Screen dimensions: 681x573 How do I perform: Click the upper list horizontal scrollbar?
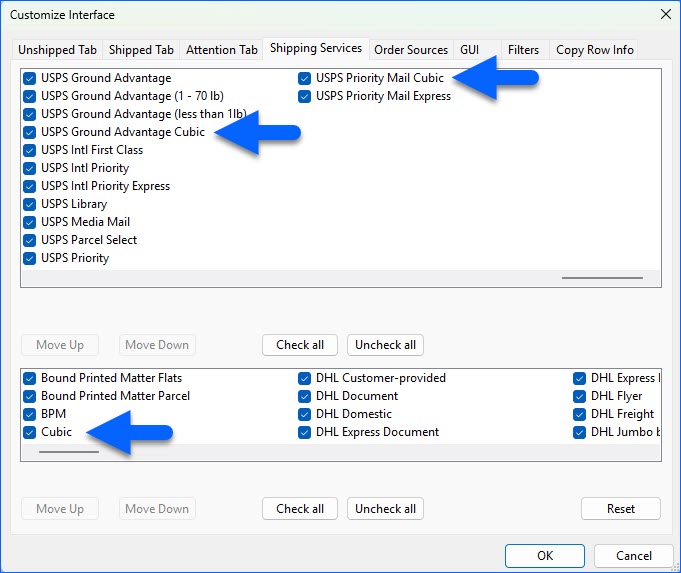click(x=601, y=278)
